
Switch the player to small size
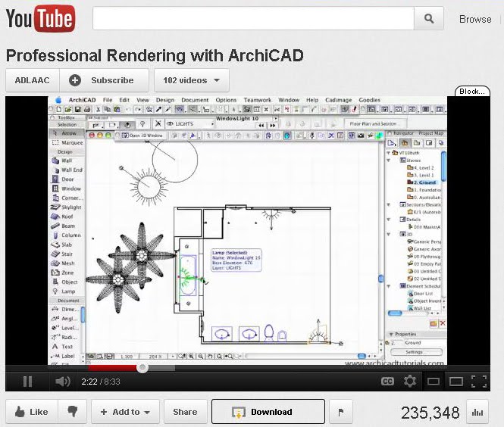434,382
